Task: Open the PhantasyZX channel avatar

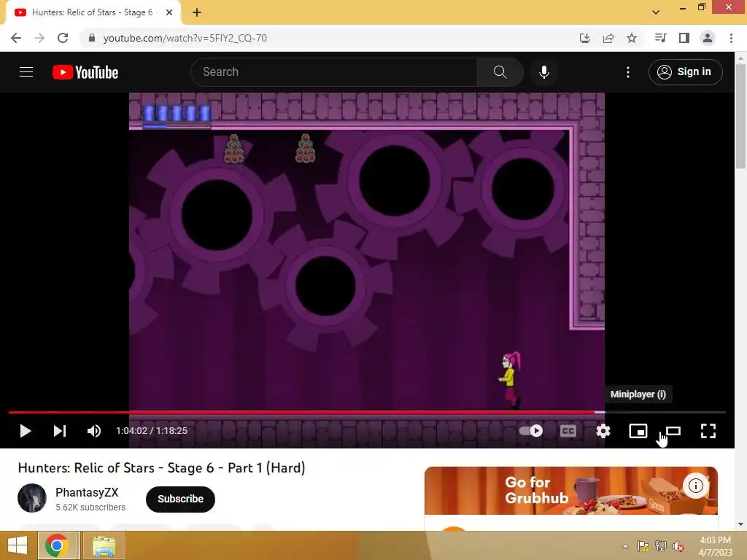Action: pos(32,498)
